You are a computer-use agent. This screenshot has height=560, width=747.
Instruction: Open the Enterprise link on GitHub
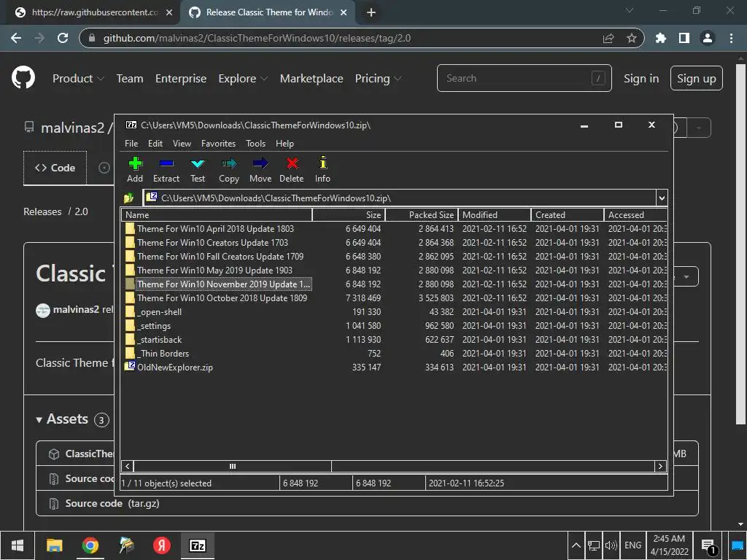tap(181, 79)
